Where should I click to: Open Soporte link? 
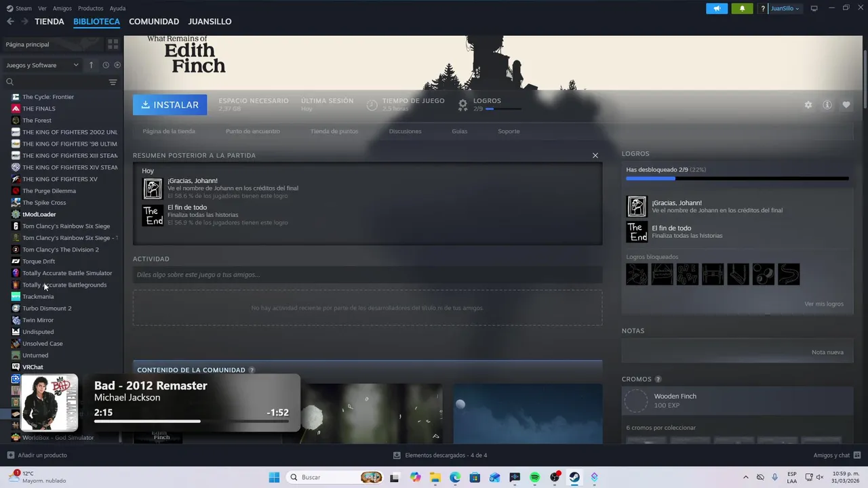click(x=509, y=131)
